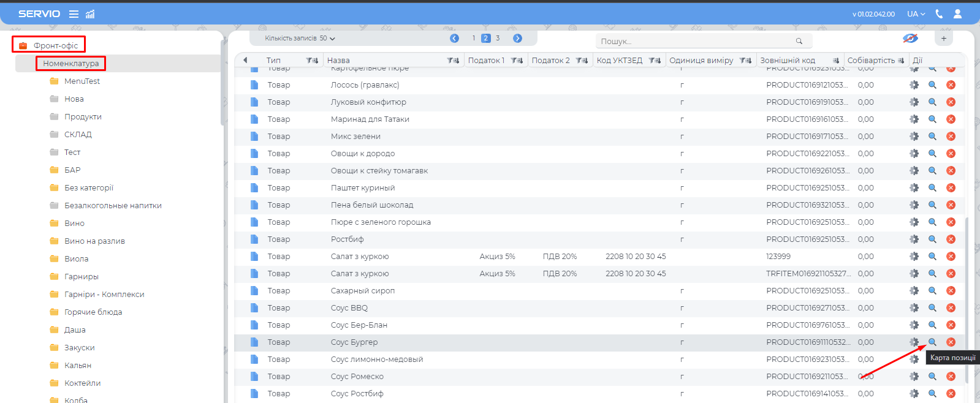Click the add plus button above table

[x=944, y=39]
